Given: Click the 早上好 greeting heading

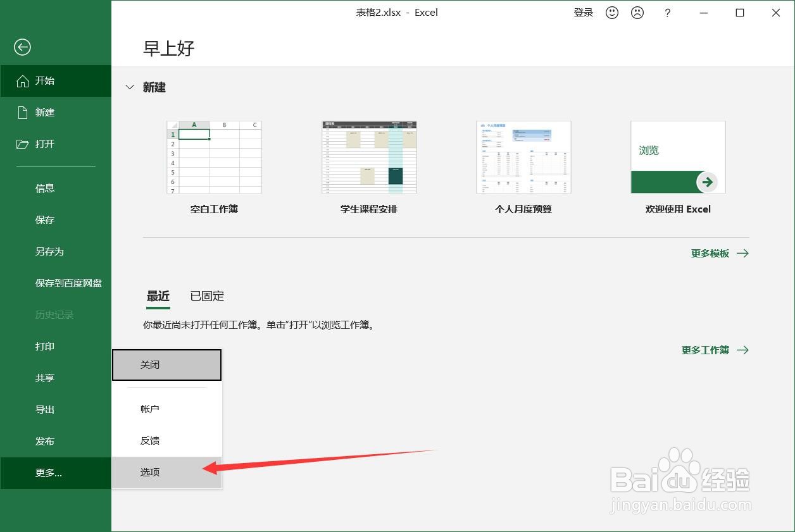Looking at the screenshot, I should pyautogui.click(x=168, y=48).
